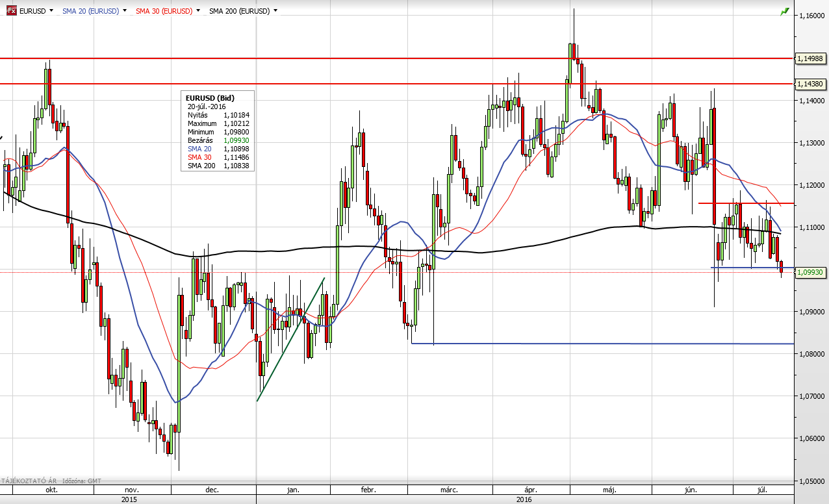Expand the SMA 20 (EURUSD) indicator arrow
829x504 pixels.
pyautogui.click(x=125, y=11)
